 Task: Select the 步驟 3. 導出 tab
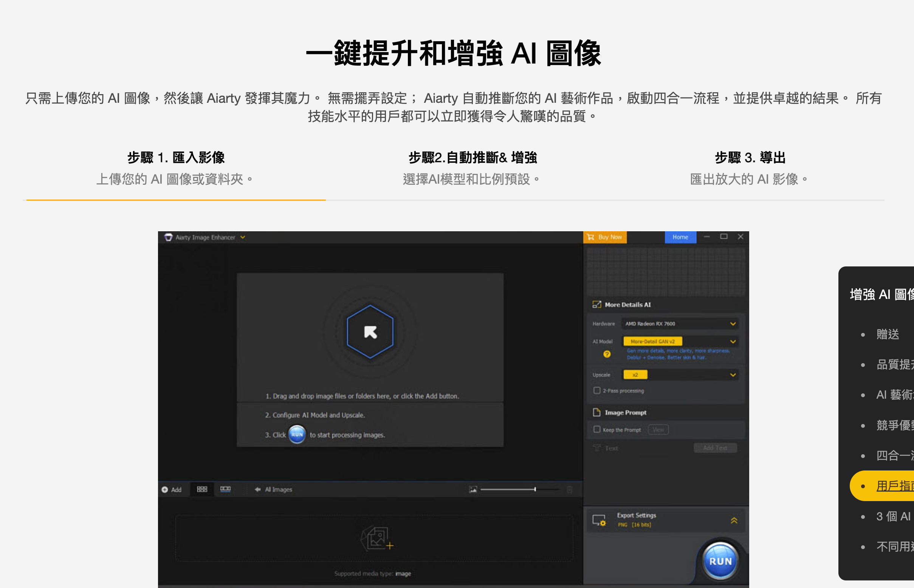pos(750,168)
